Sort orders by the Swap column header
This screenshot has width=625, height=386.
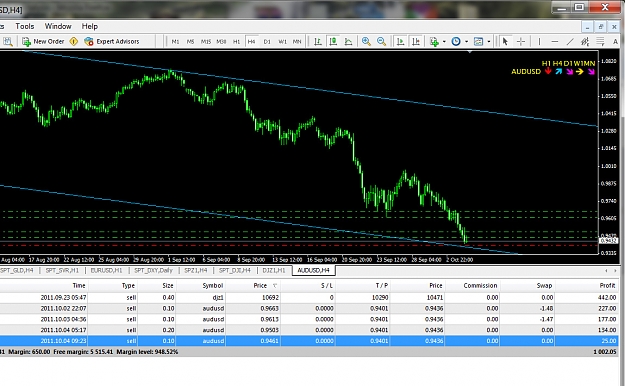(544, 286)
